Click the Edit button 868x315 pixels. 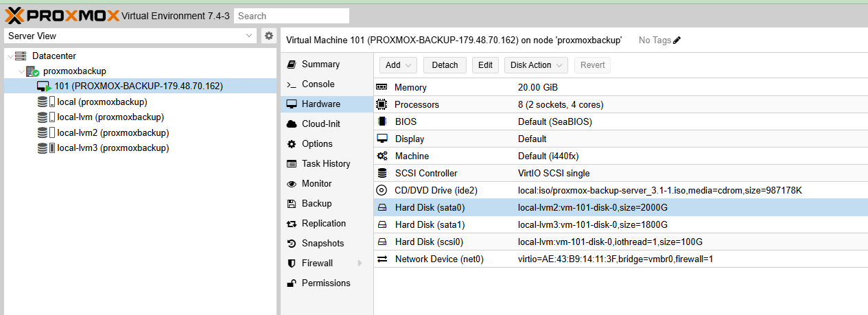(485, 65)
